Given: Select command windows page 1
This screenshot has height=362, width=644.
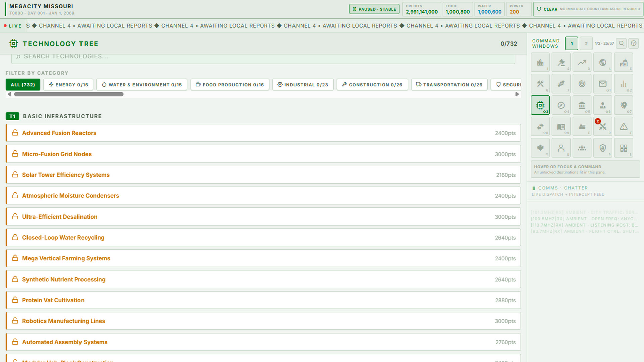Looking at the screenshot, I should [572, 44].
